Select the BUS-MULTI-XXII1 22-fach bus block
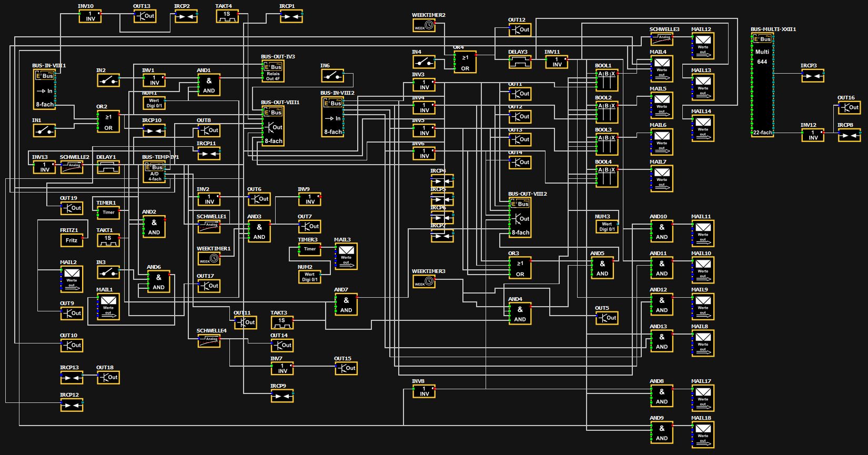The height and width of the screenshot is (455, 868). coord(762,85)
